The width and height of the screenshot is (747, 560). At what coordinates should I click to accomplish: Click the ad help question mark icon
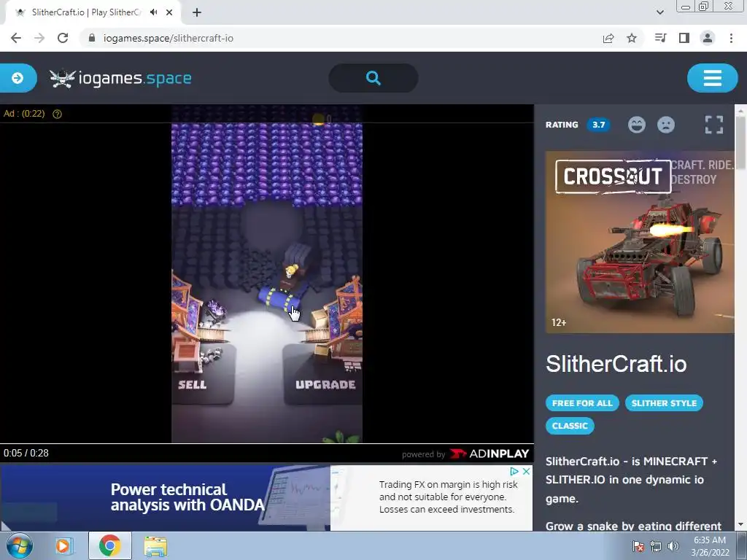[57, 114]
